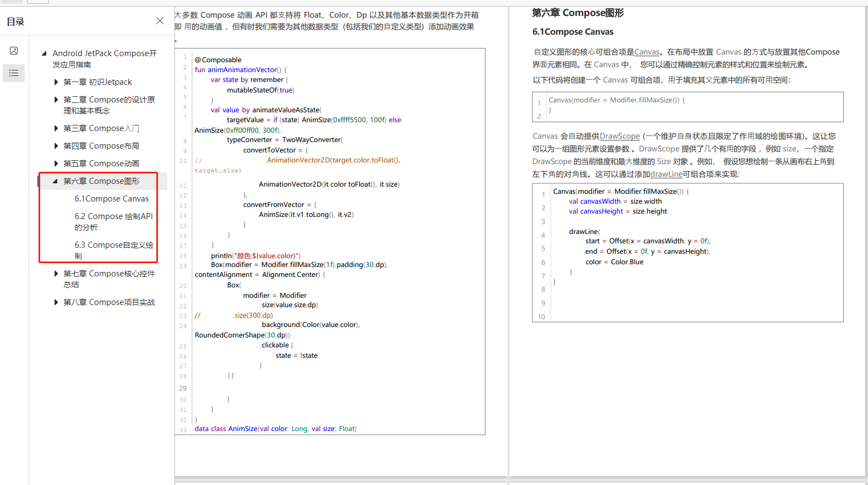Click the state = !state code line
The height and width of the screenshot is (485, 868).
click(297, 356)
